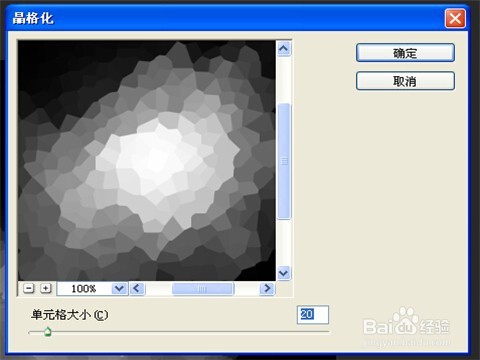Click the 单元格大小 (C) label

click(x=69, y=315)
